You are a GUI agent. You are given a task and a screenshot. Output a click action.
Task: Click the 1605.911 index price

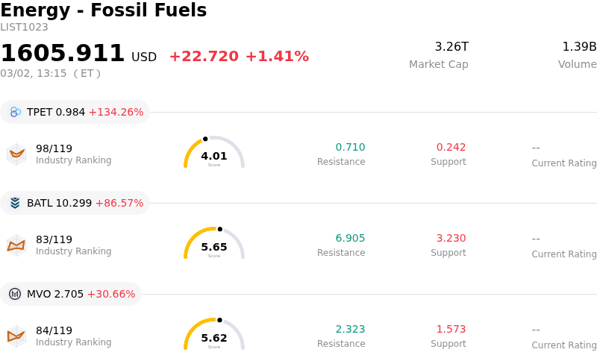[x=63, y=54]
